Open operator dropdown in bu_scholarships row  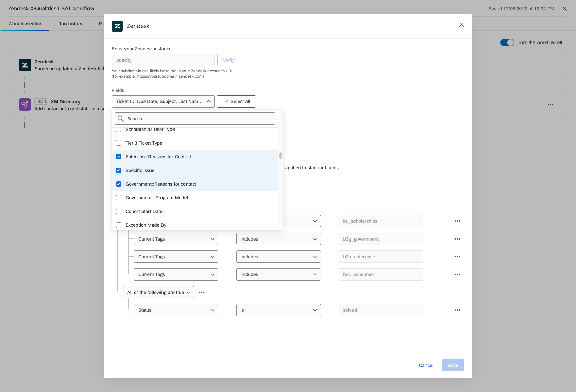pyautogui.click(x=302, y=221)
